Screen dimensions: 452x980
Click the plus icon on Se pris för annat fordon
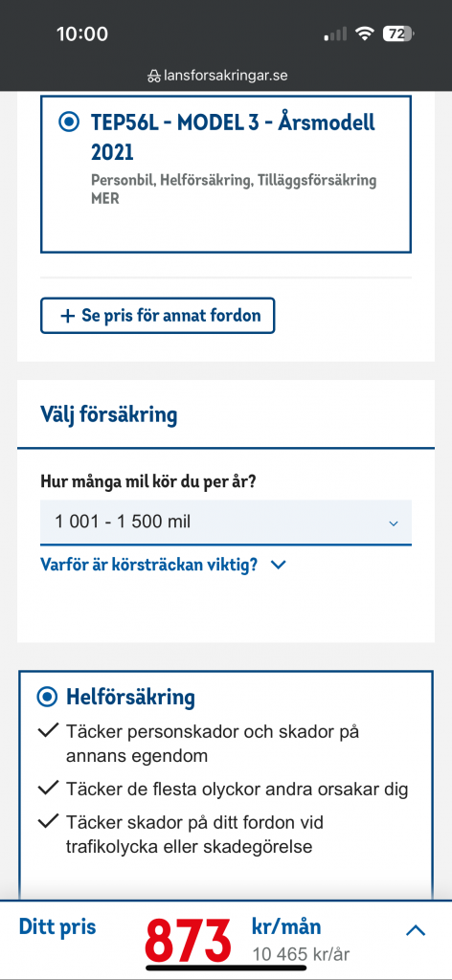[x=67, y=316]
